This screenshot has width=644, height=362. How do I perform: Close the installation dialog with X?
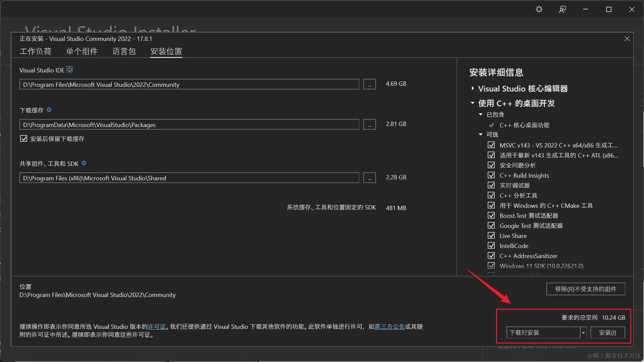pyautogui.click(x=627, y=39)
